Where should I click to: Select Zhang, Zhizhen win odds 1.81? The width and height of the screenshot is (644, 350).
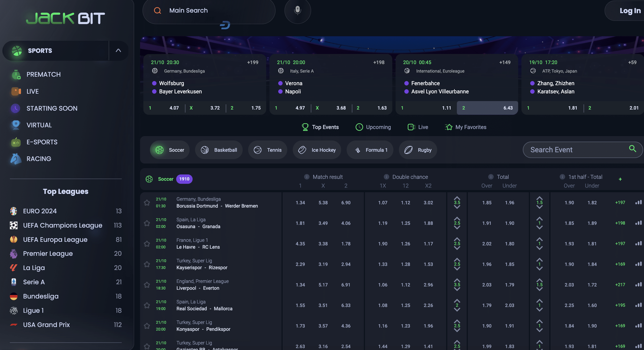[x=553, y=108]
